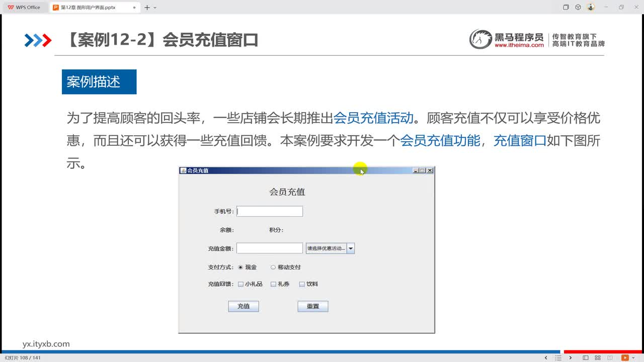Screen dimensions: 644x362
Task: Switch to normal view icon
Action: pos(586,357)
